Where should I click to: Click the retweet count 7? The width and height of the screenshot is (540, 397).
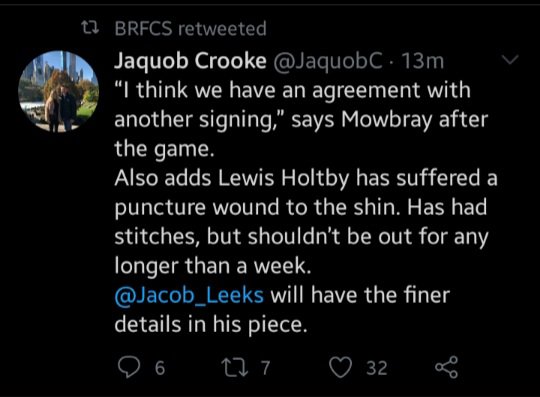(x=265, y=368)
